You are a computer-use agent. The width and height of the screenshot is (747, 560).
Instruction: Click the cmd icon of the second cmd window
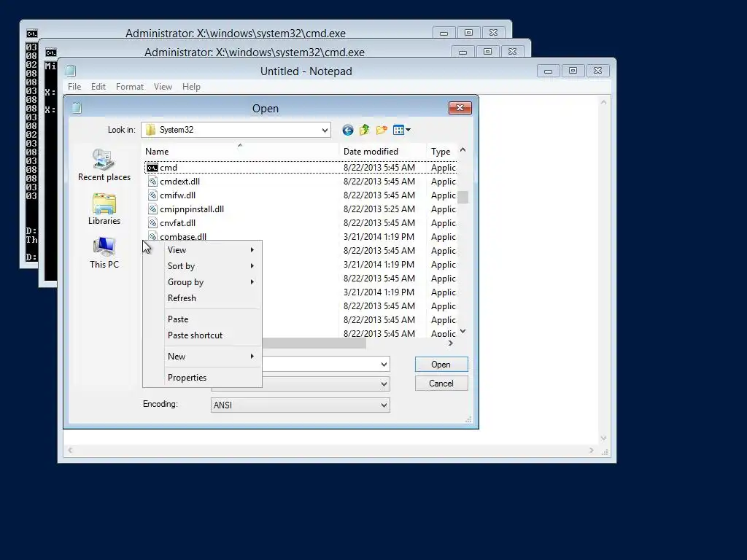pyautogui.click(x=51, y=52)
